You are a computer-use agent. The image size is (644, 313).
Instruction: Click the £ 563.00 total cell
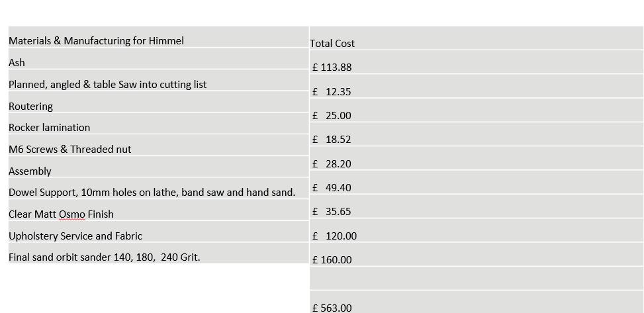click(x=477, y=302)
